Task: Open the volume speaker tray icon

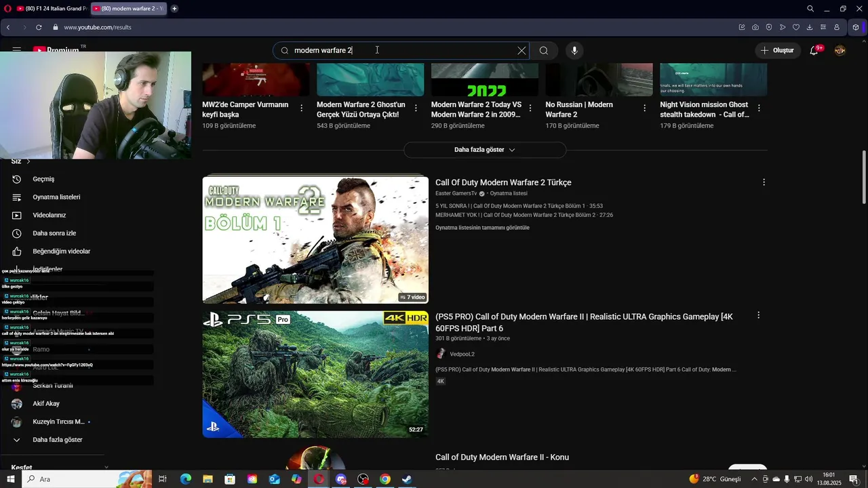Action: tap(808, 479)
